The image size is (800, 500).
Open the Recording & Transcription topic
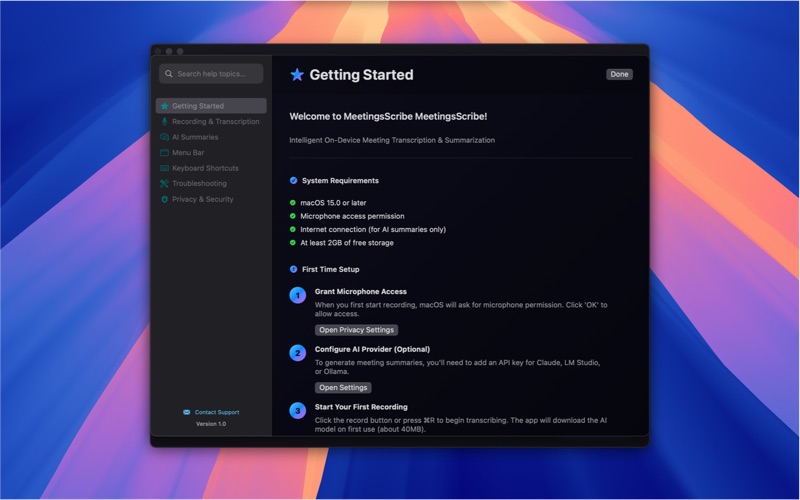pos(211,121)
